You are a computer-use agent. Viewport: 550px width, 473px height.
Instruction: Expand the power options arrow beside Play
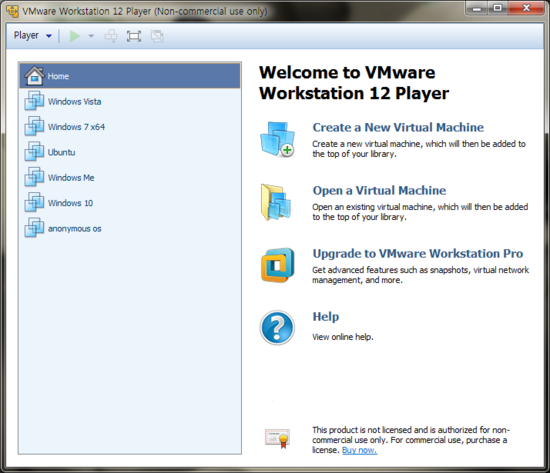[x=91, y=36]
